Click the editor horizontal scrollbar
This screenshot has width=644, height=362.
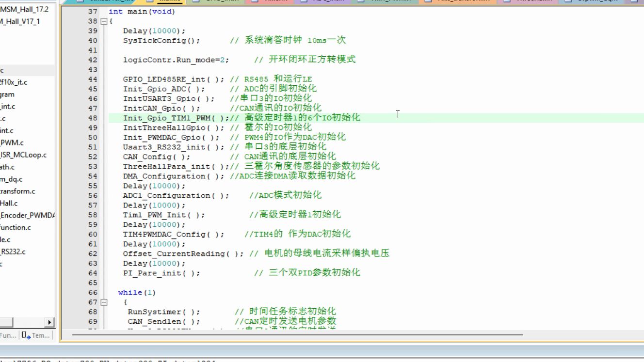click(297, 334)
